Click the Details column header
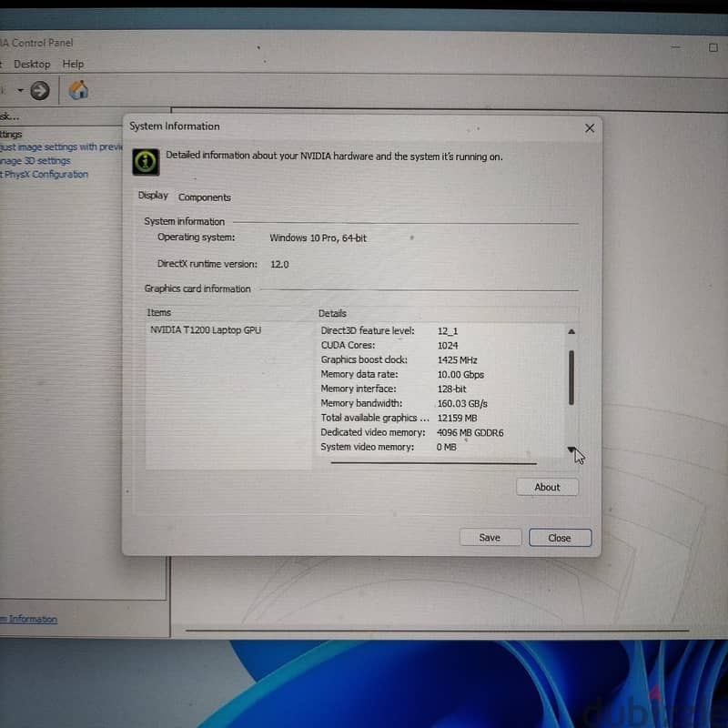The image size is (728, 728). click(x=332, y=313)
